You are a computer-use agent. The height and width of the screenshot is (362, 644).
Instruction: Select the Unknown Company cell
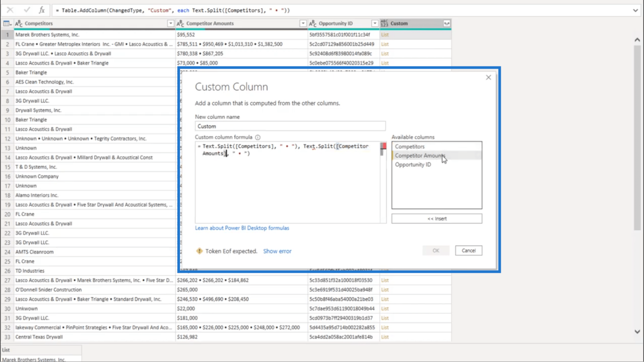(95, 176)
